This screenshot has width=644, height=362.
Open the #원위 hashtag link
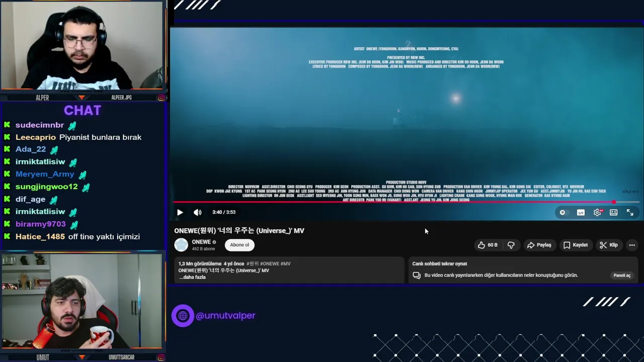(253, 263)
